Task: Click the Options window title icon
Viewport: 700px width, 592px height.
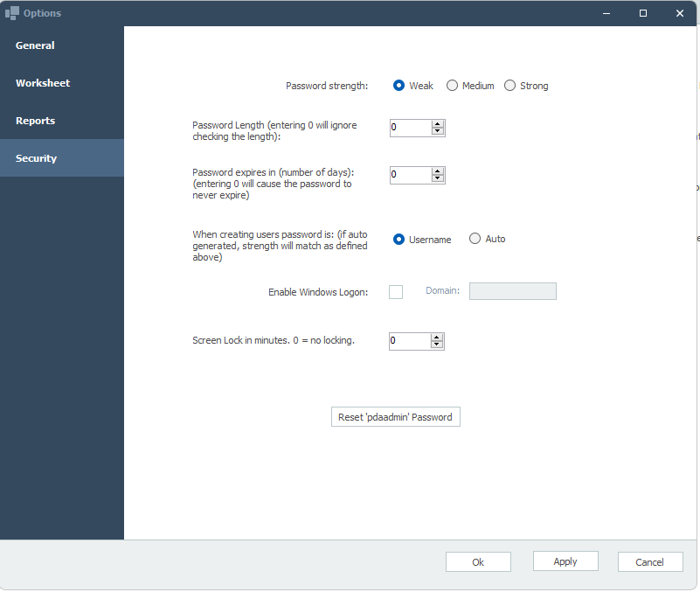Action: [x=12, y=13]
